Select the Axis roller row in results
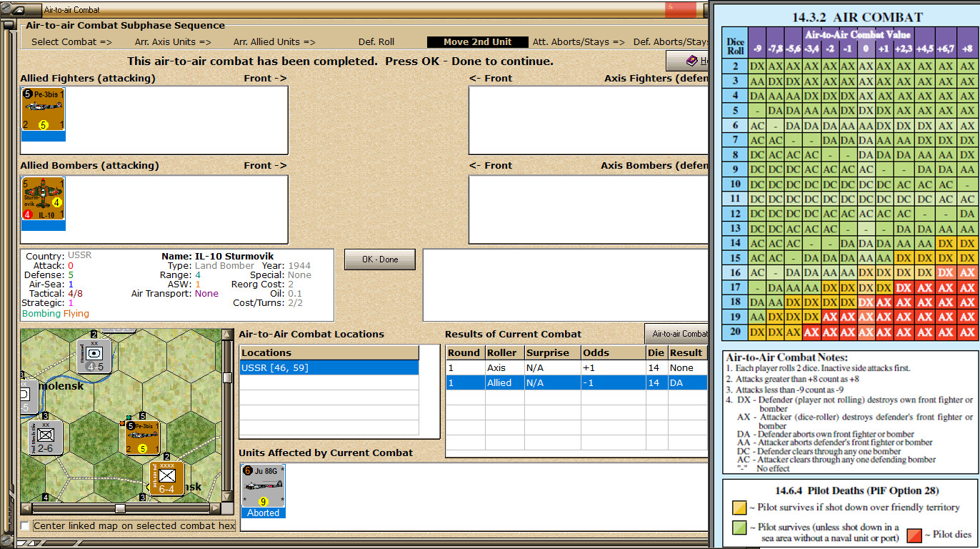This screenshot has height=549, width=980. [x=576, y=367]
